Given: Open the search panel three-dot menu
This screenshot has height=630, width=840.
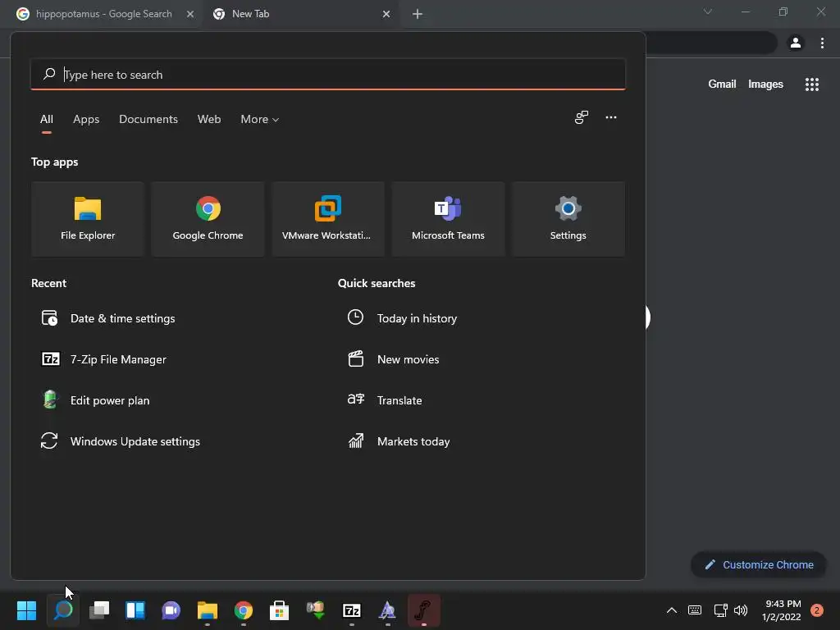Looking at the screenshot, I should pyautogui.click(x=610, y=117).
